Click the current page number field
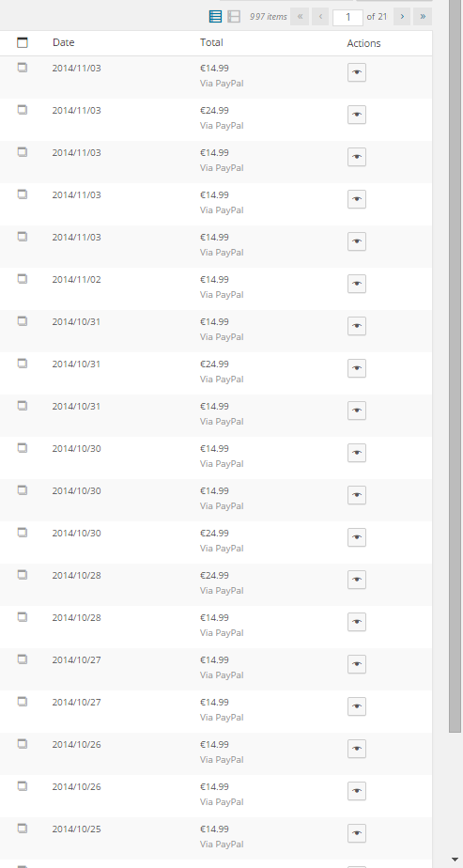 [347, 17]
